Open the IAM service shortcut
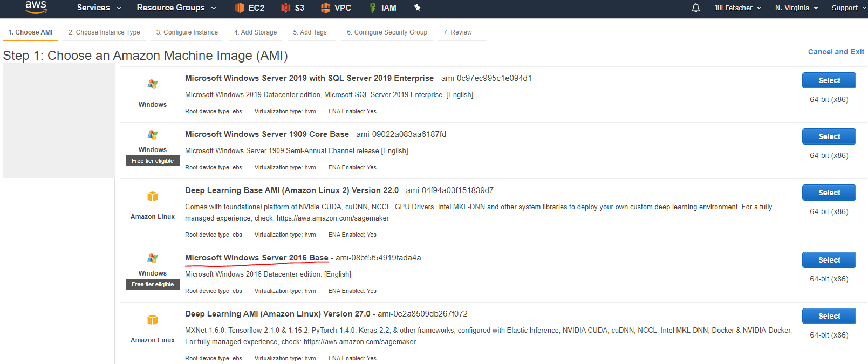 (x=382, y=8)
